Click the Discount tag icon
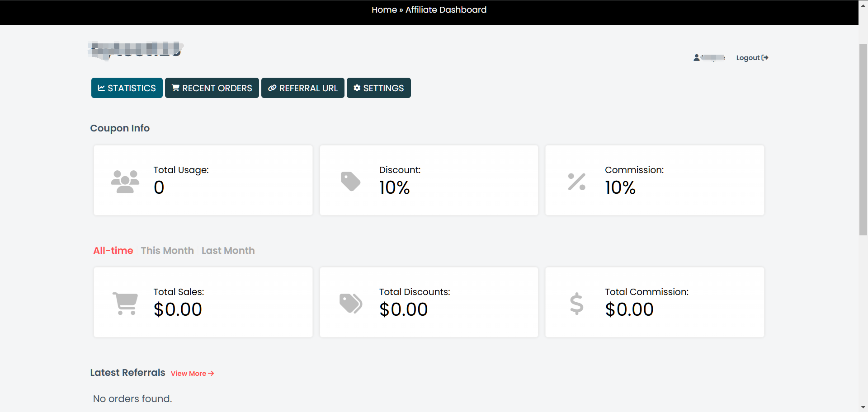The width and height of the screenshot is (868, 412). (350, 182)
